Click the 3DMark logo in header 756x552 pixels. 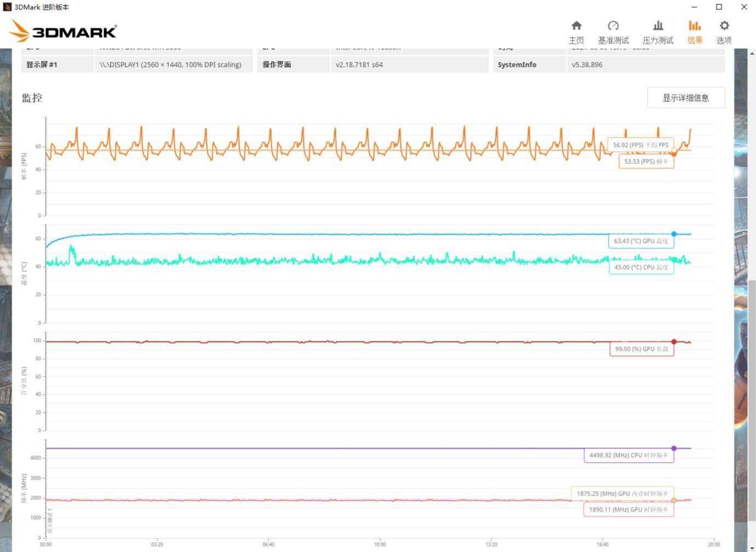[x=63, y=31]
